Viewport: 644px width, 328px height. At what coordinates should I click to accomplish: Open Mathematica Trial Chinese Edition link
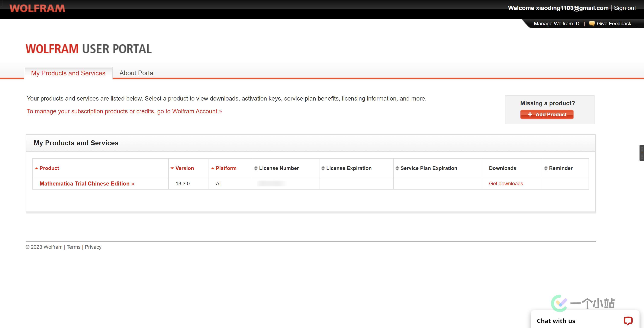pyautogui.click(x=87, y=183)
